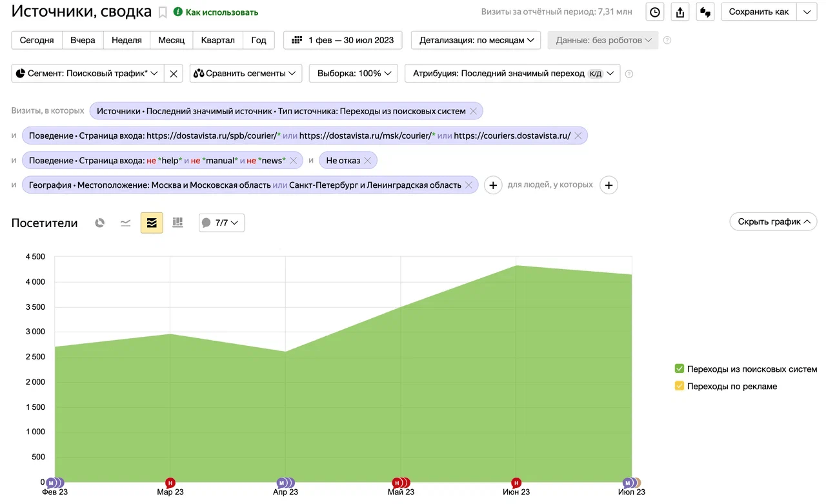The width and height of the screenshot is (826, 504).
Task: Select the Квартал period tab
Action: [x=218, y=40]
